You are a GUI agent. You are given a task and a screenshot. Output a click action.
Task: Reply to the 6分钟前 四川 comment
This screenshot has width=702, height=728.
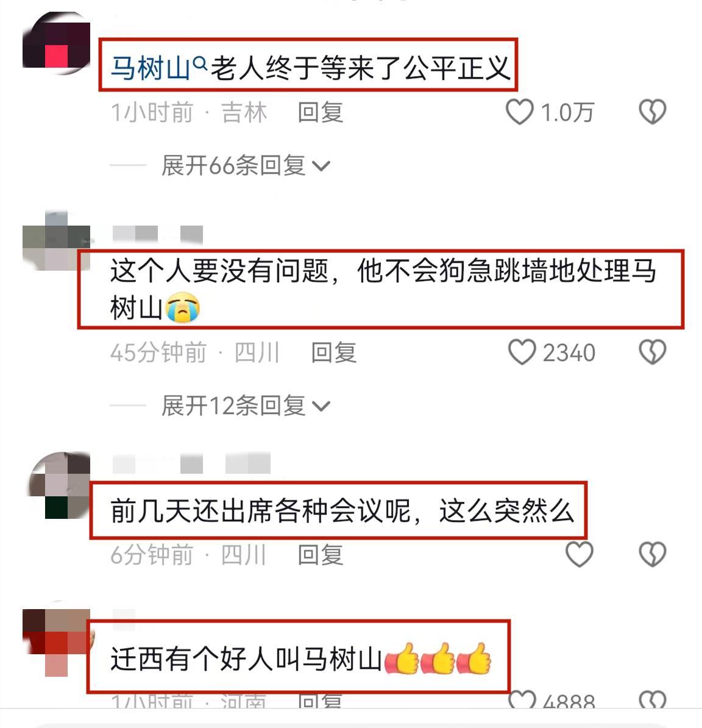(320, 555)
